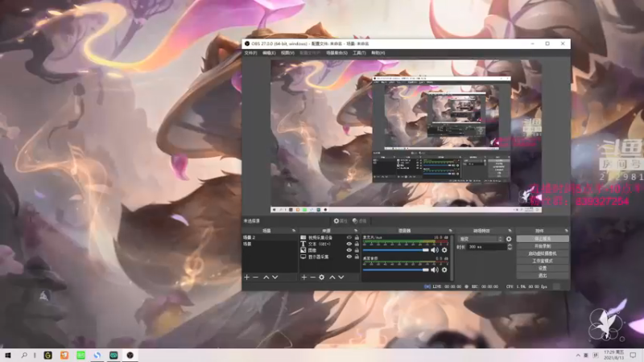644x362 pixels.
Task: Open taskbar search magnifier
Action: pos(24,355)
